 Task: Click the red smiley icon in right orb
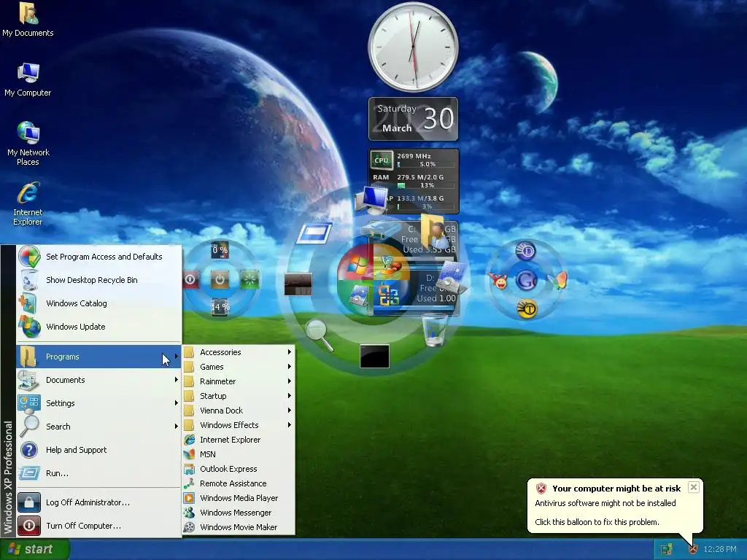(498, 281)
